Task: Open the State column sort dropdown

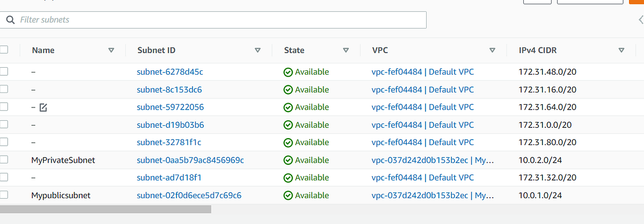Action: point(346,50)
